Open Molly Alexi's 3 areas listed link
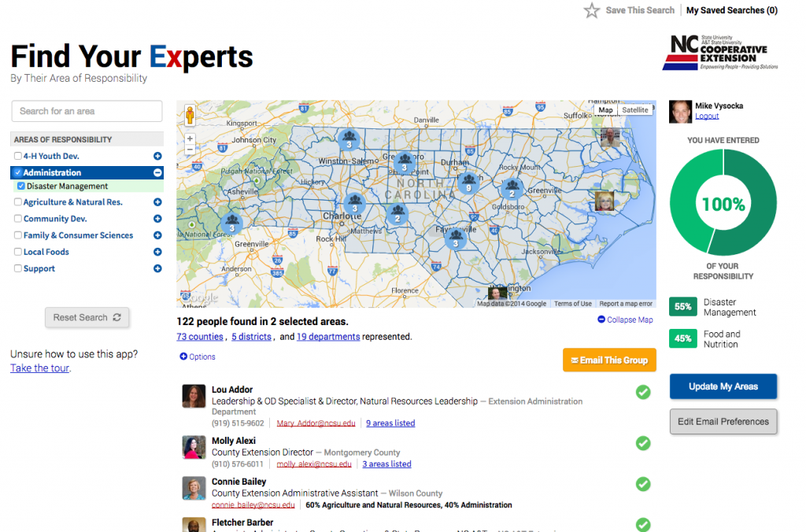Viewport: 806px width, 532px height. [x=386, y=464]
